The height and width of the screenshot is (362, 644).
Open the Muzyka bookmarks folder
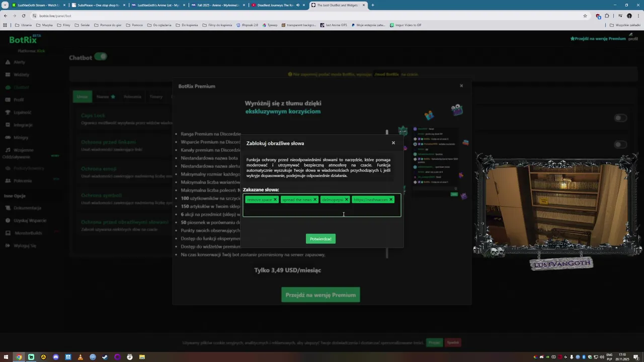[x=44, y=25]
